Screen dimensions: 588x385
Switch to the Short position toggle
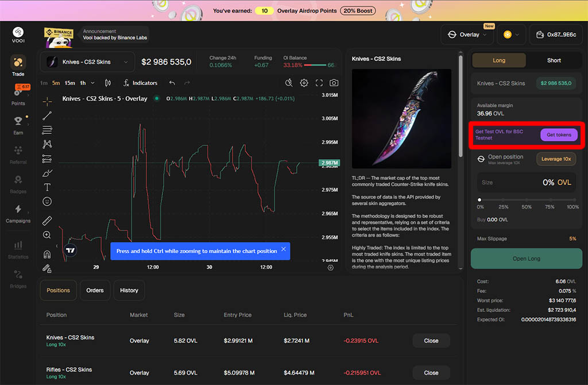point(554,60)
